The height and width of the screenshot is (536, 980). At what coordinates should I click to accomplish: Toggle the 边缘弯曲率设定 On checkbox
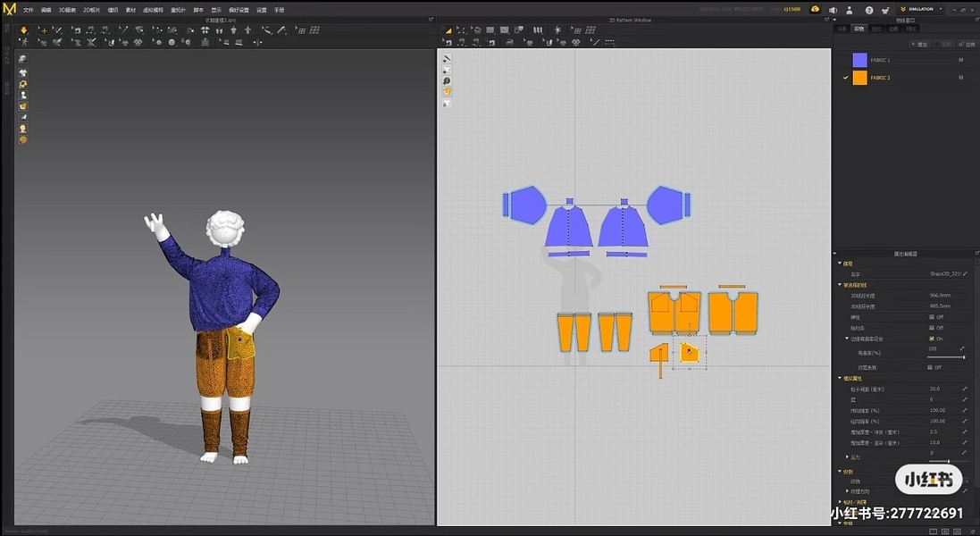click(931, 339)
